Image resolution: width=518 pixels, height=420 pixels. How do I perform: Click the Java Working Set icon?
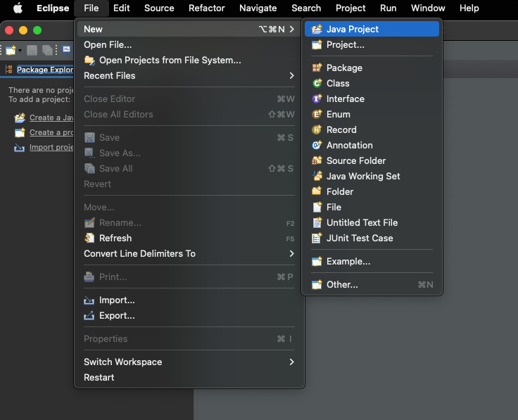pos(317,176)
